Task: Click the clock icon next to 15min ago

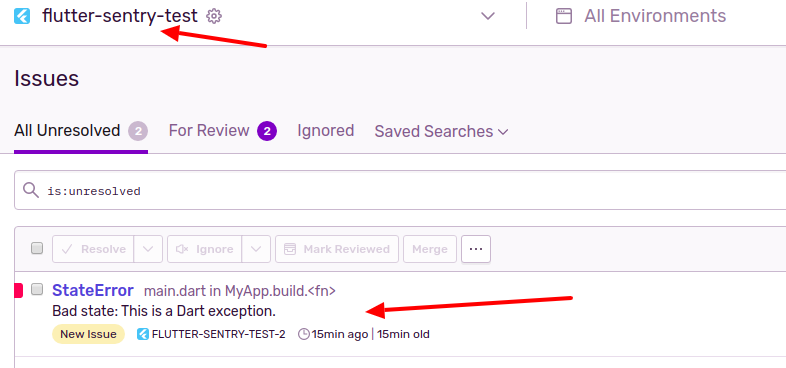Action: [x=304, y=334]
